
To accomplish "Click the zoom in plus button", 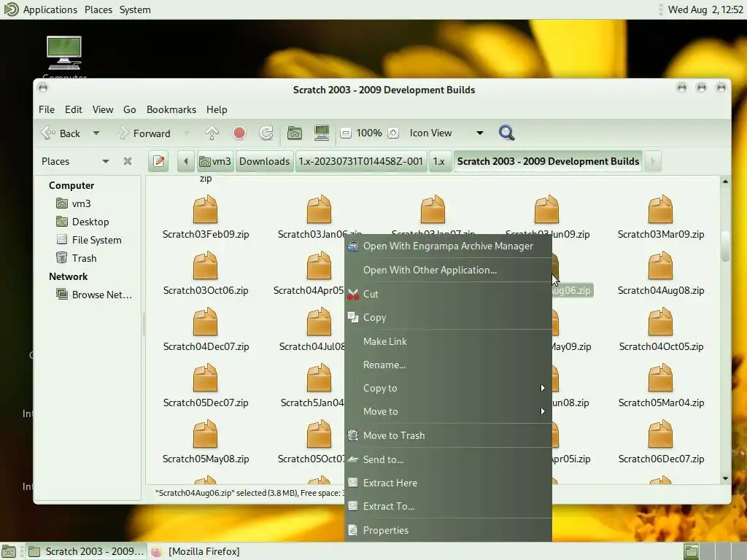I will coord(393,133).
